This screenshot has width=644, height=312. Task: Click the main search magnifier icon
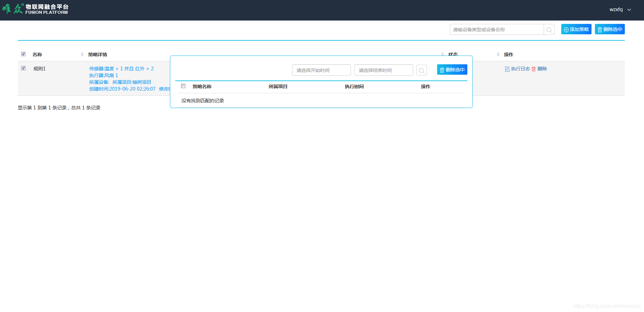[549, 30]
